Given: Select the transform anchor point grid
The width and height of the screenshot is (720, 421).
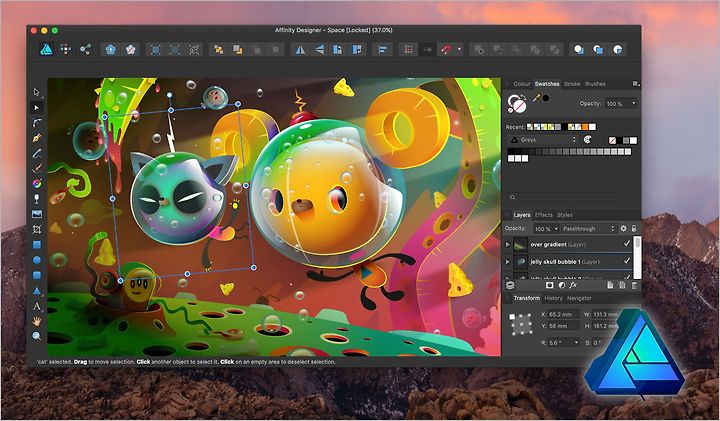Looking at the screenshot, I should click(x=521, y=324).
